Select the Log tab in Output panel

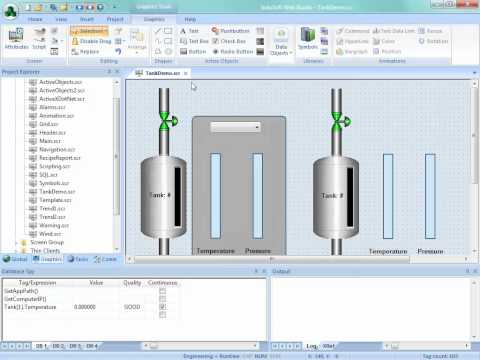[x=311, y=346]
